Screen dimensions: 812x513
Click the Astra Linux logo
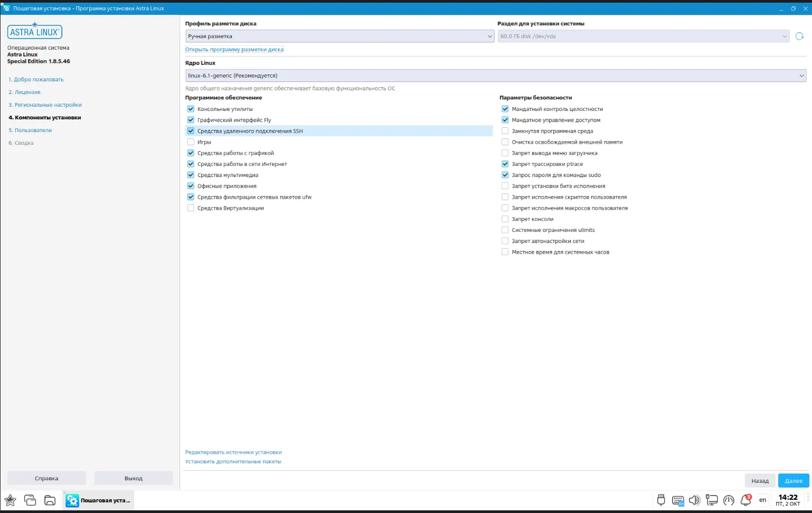[x=35, y=31]
